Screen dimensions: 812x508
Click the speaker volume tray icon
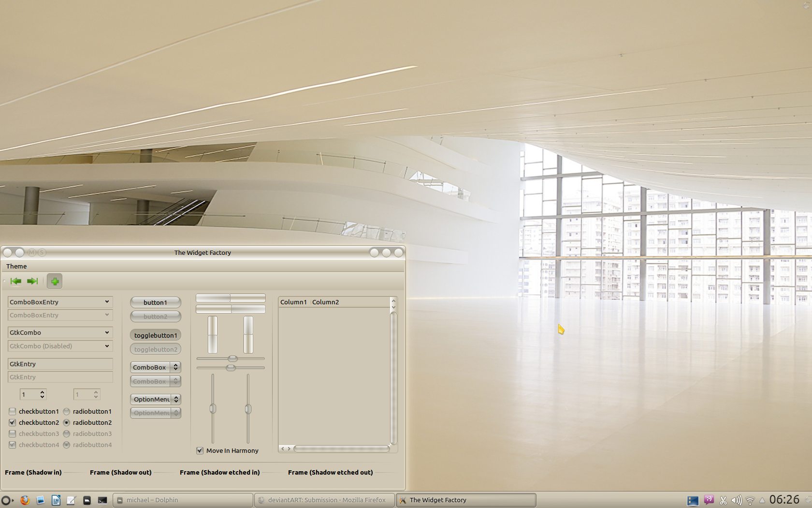(737, 501)
